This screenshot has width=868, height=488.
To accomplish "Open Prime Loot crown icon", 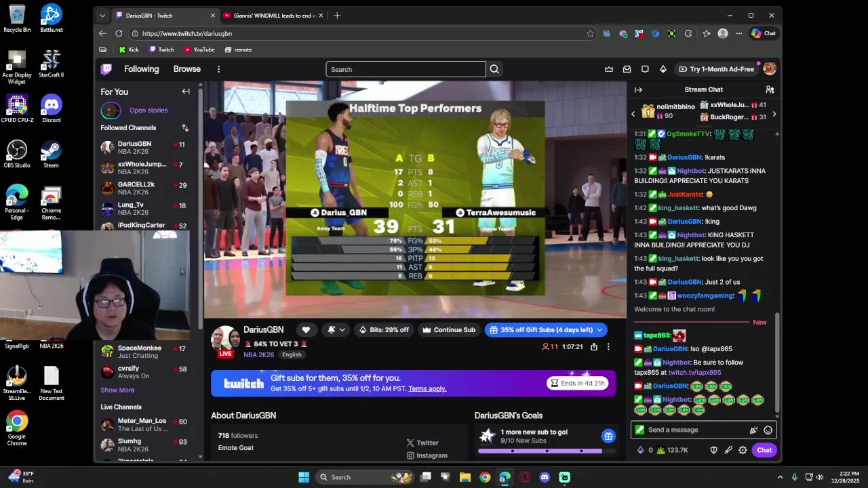I will click(x=609, y=69).
